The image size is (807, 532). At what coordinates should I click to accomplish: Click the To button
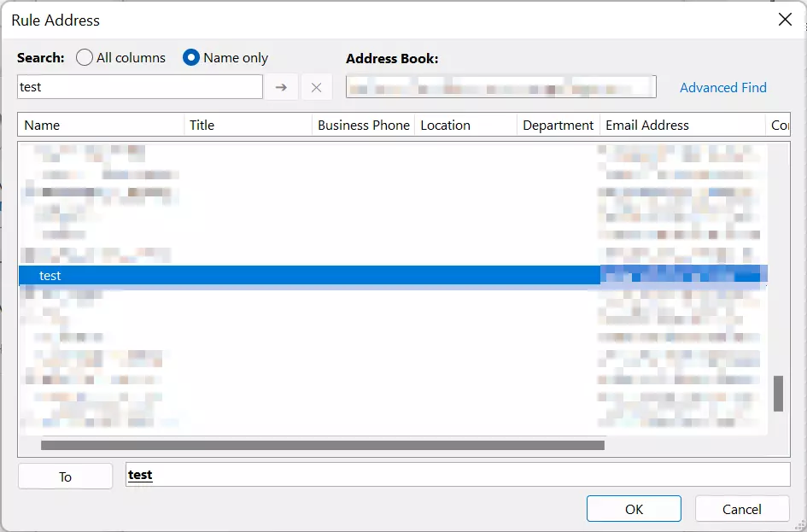[66, 476]
